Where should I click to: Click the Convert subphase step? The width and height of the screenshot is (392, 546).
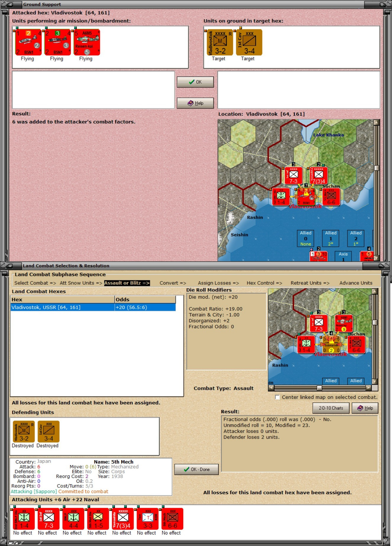click(173, 283)
